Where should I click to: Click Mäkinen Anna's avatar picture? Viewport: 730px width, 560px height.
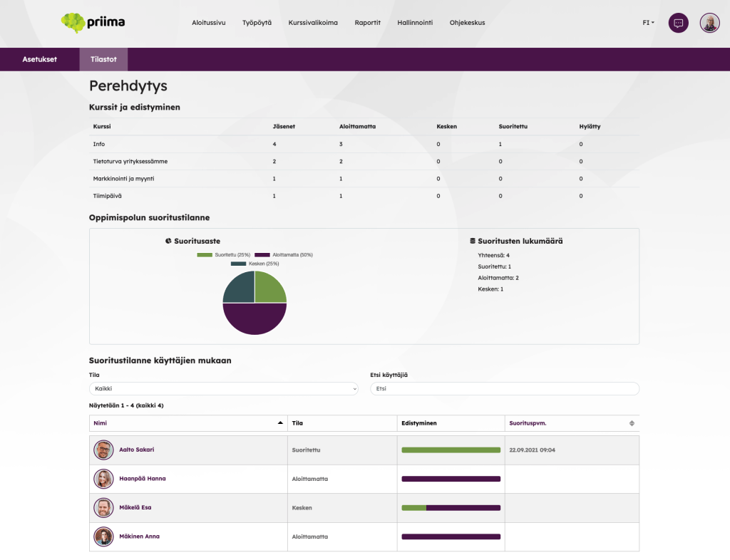[103, 536]
